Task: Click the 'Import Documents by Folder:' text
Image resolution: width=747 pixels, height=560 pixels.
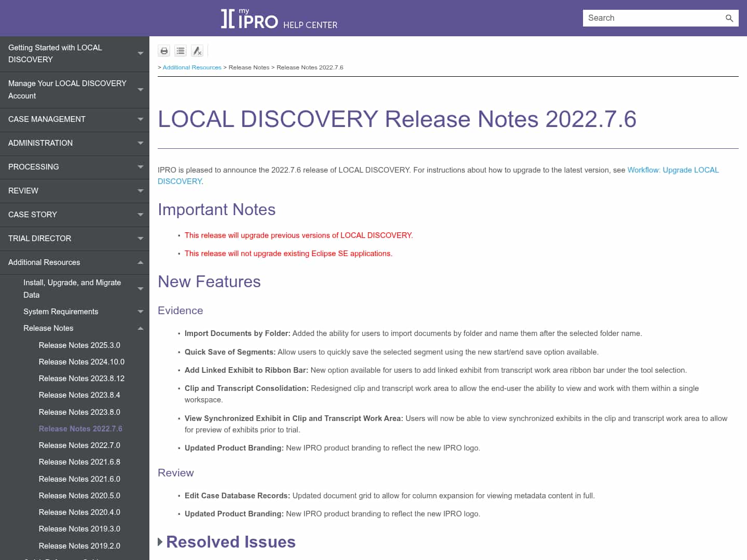Action: point(237,333)
